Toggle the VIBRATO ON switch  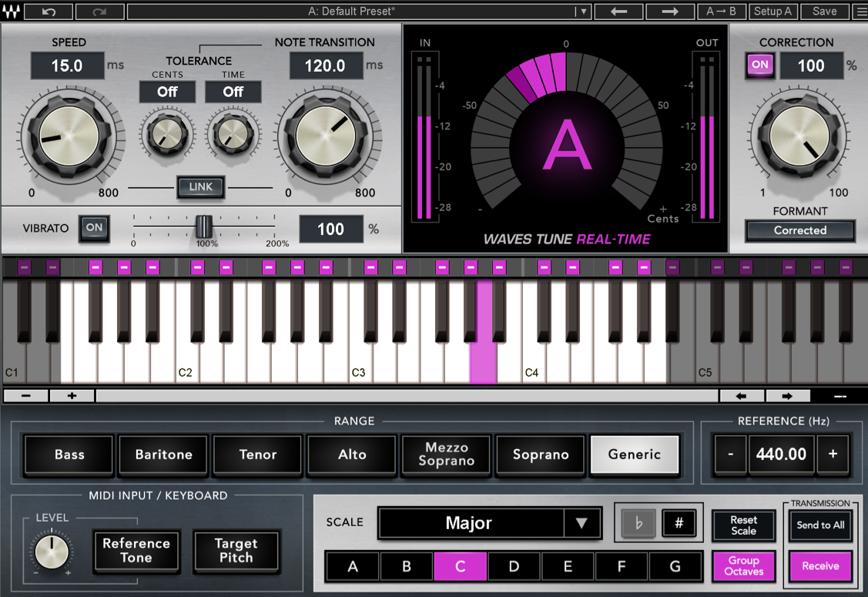tap(94, 229)
